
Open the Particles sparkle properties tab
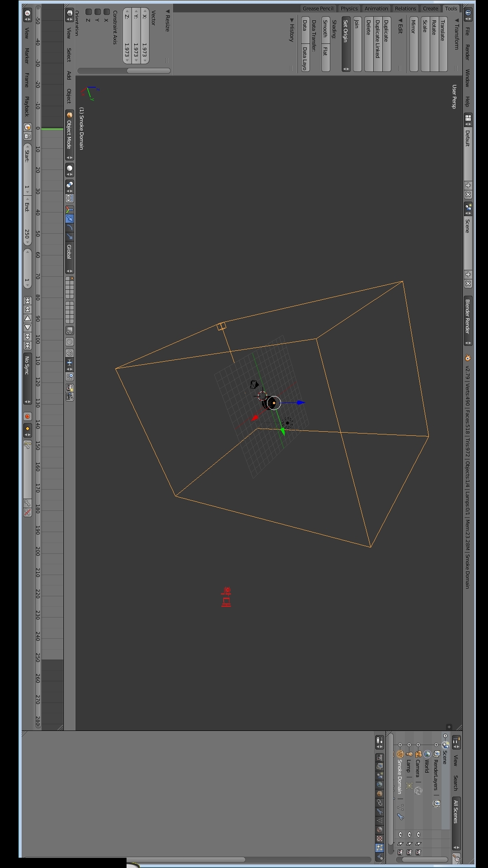click(380, 848)
